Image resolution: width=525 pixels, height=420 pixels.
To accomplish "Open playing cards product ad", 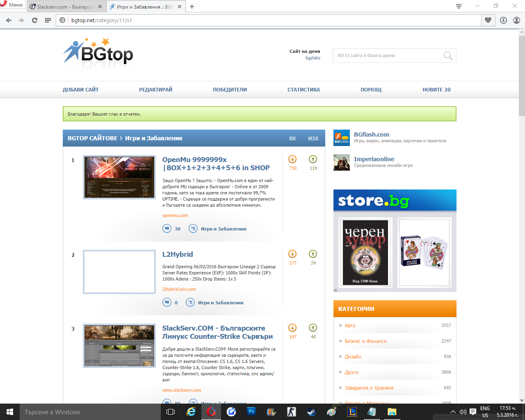I will (425, 252).
